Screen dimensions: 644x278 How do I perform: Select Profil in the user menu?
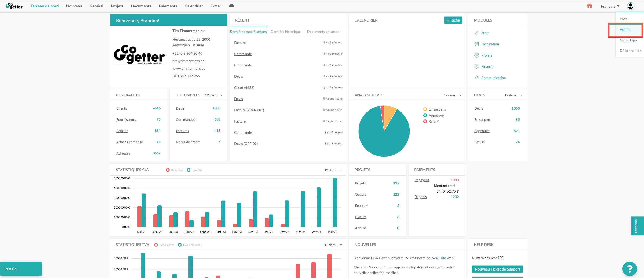(x=630, y=19)
